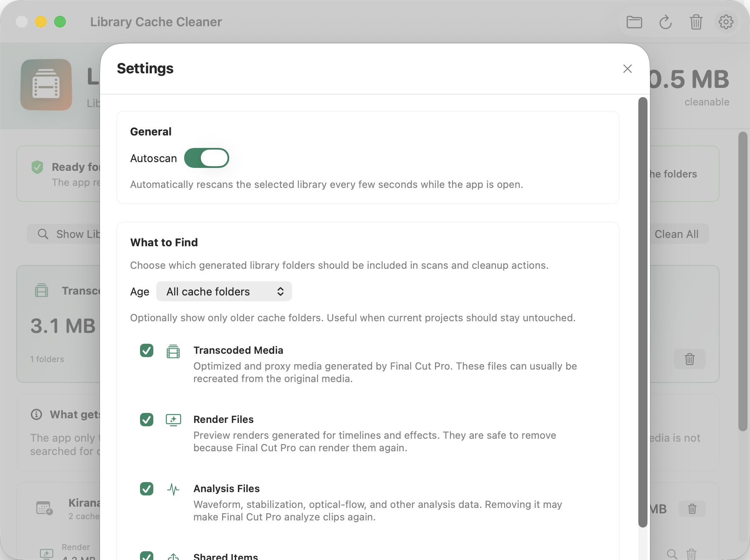Viewport: 750px width, 560px height.
Task: Click the What to Find section title
Action: (164, 242)
